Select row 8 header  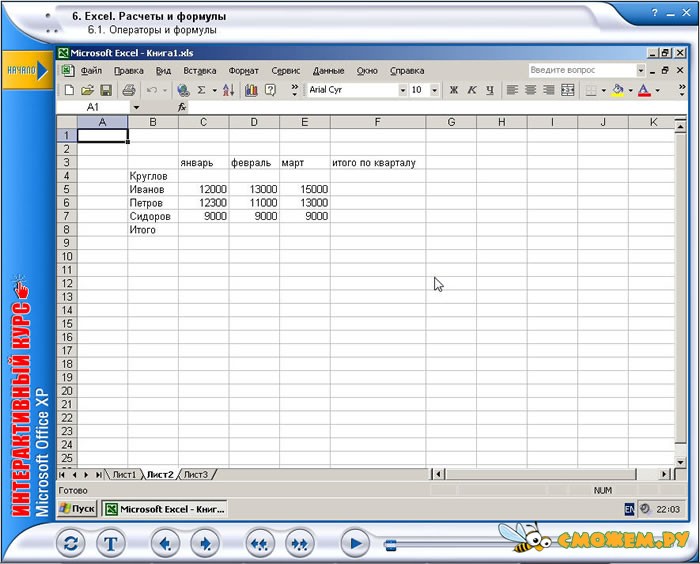(67, 230)
